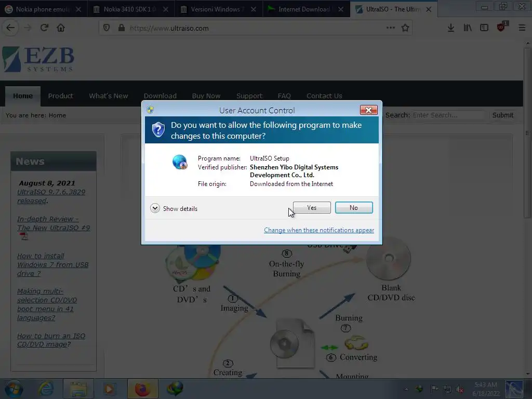Image resolution: width=532 pixels, height=399 pixels.
Task: Open the Firefox Downloads arrow
Action: pos(451,28)
